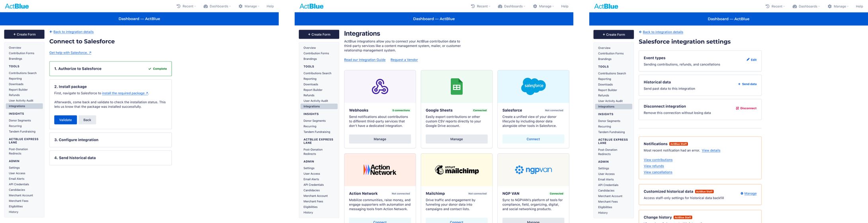The height and width of the screenshot is (223, 868).
Task: Open the Request a Vendor link
Action: (404, 60)
